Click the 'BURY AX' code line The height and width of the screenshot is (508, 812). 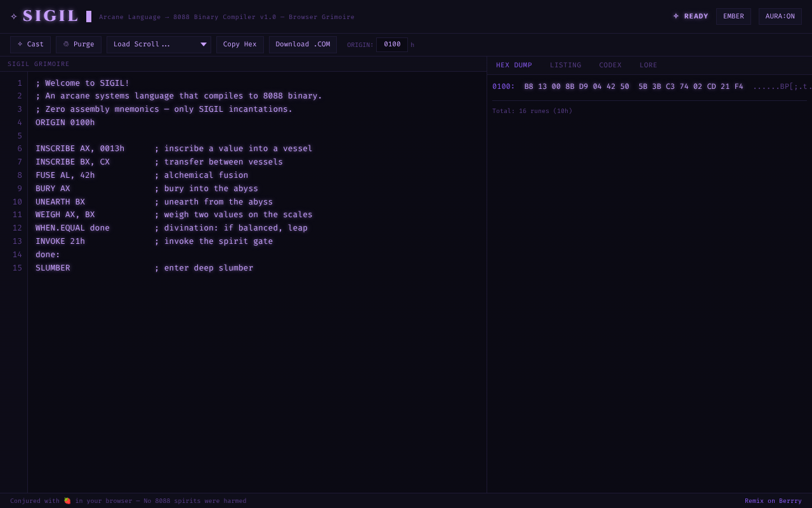[x=53, y=189]
